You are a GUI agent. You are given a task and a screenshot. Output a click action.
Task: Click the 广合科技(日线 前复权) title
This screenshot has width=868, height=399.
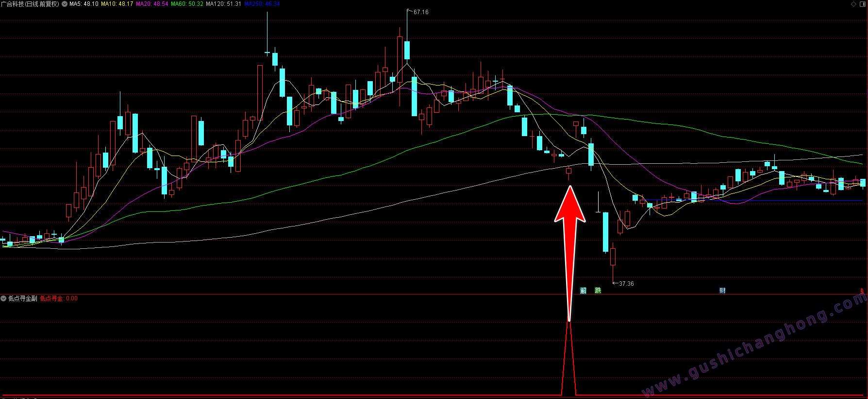30,4
